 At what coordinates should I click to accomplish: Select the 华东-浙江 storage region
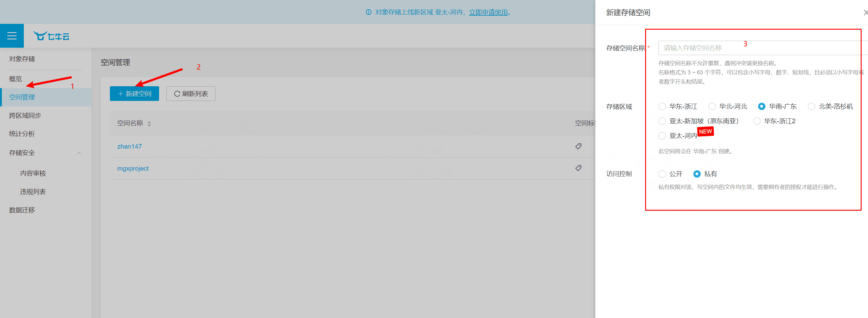point(662,107)
